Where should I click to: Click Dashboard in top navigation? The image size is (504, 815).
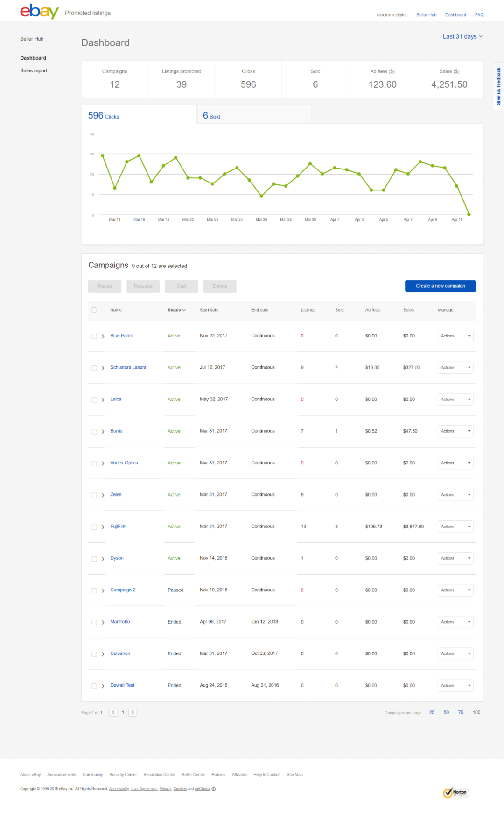coord(455,15)
